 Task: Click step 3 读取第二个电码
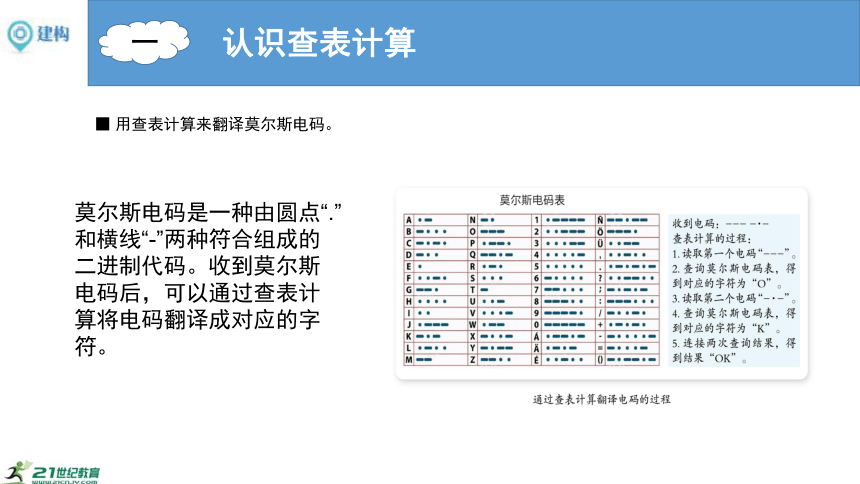click(x=734, y=299)
